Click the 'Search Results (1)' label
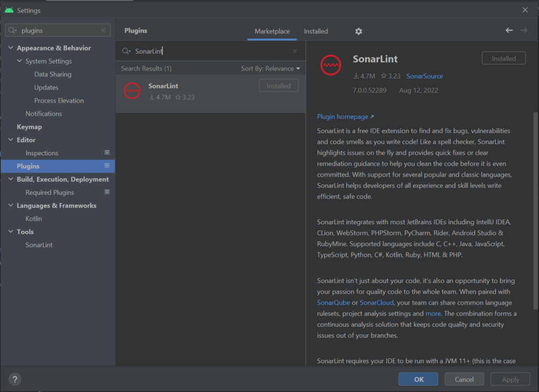This screenshot has height=392, width=539. 146,69
